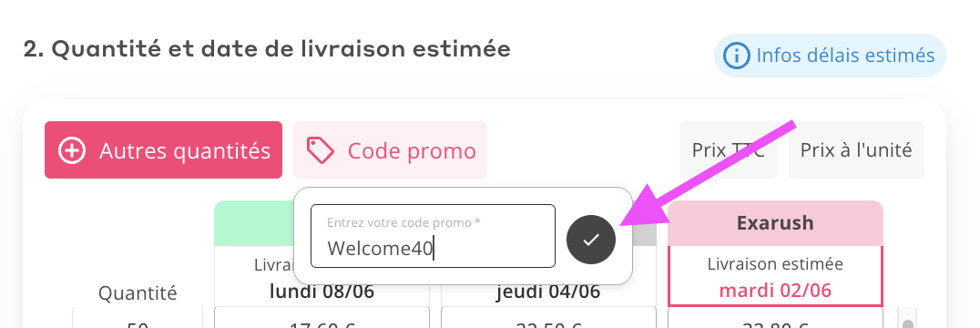Open Infos délais estimés
The image size is (980, 328).
[830, 56]
